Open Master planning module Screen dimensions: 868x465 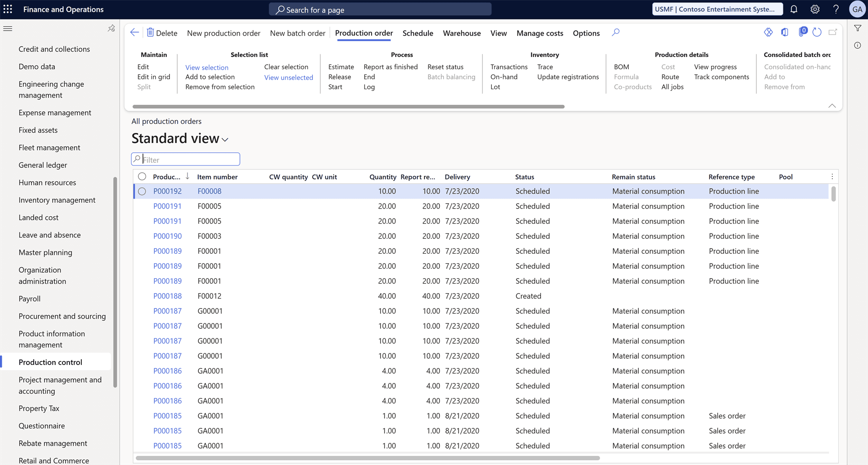[x=45, y=252]
